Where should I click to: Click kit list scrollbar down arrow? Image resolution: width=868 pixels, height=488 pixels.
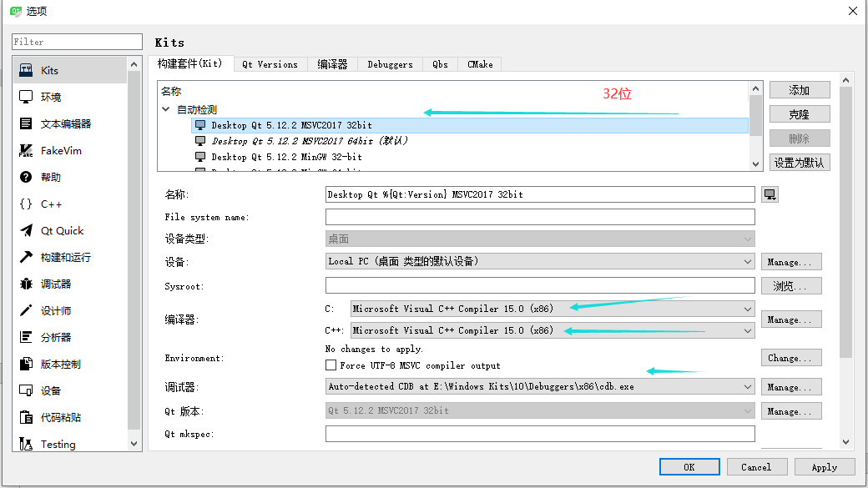755,164
